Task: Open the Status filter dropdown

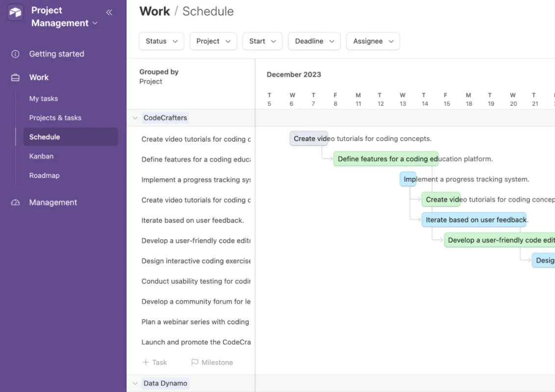Action: click(161, 41)
